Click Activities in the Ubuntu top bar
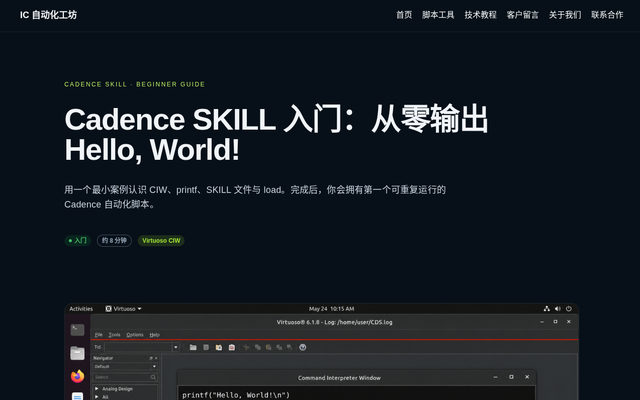The image size is (640, 400). [x=81, y=309]
